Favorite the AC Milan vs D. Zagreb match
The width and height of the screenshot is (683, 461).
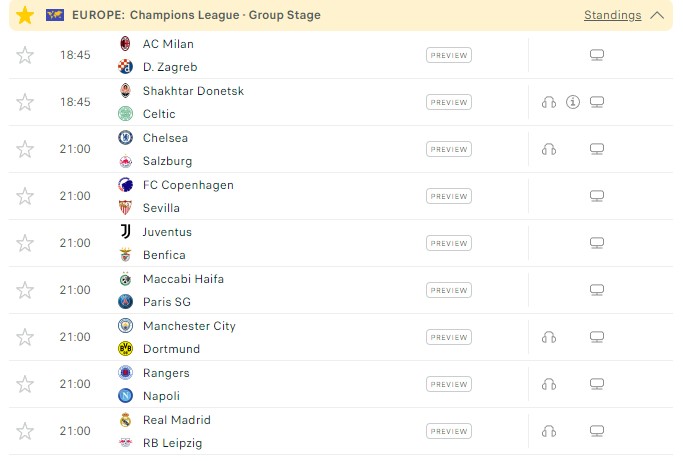click(x=25, y=56)
